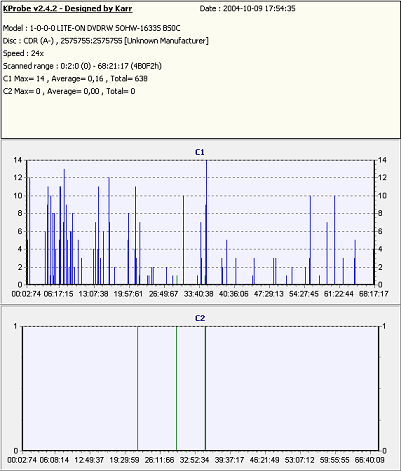This screenshot has height=471, width=401.
Task: Click the leftmost green line in C2 chart
Action: 138,389
